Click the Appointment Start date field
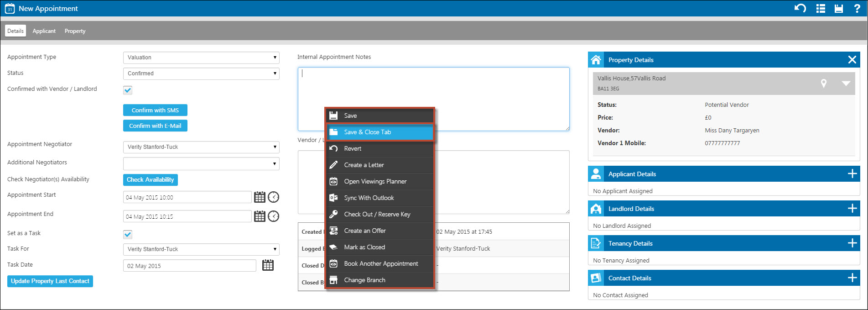The width and height of the screenshot is (868, 310). pyautogui.click(x=187, y=197)
